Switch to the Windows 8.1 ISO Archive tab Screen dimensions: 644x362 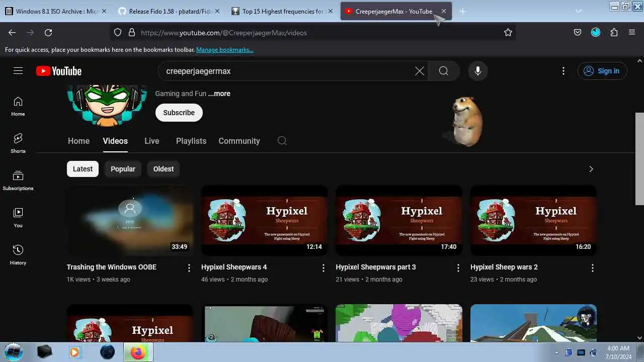(x=55, y=11)
